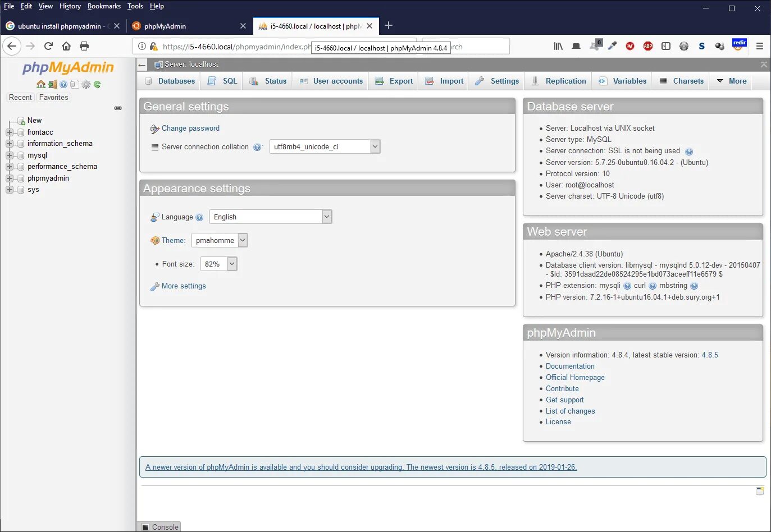Open the Status tab

tap(268, 81)
